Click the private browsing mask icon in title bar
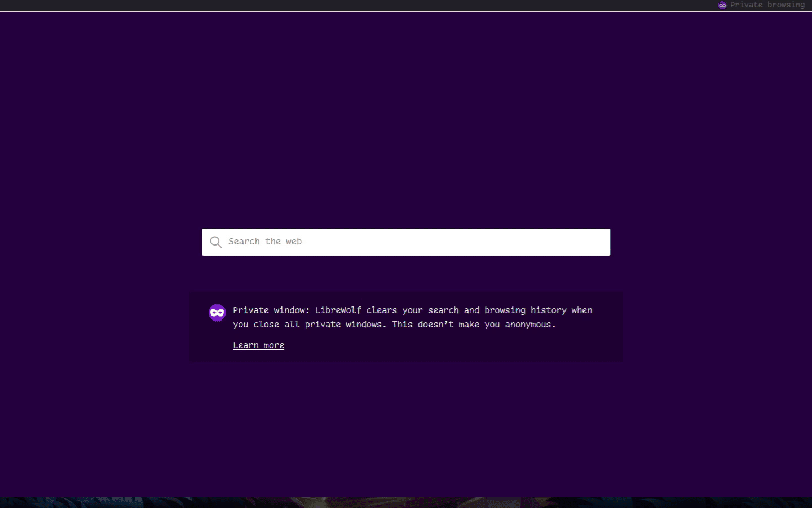This screenshot has height=508, width=812. 722,5
